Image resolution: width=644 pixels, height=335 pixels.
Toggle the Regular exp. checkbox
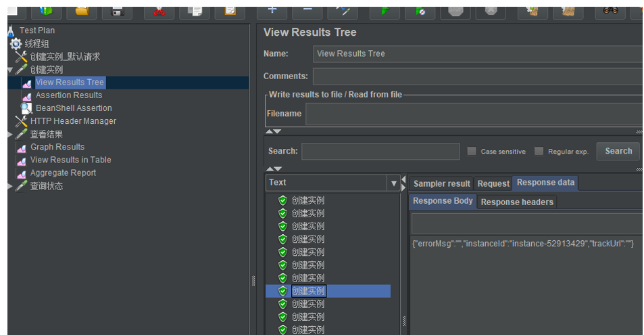coord(539,151)
